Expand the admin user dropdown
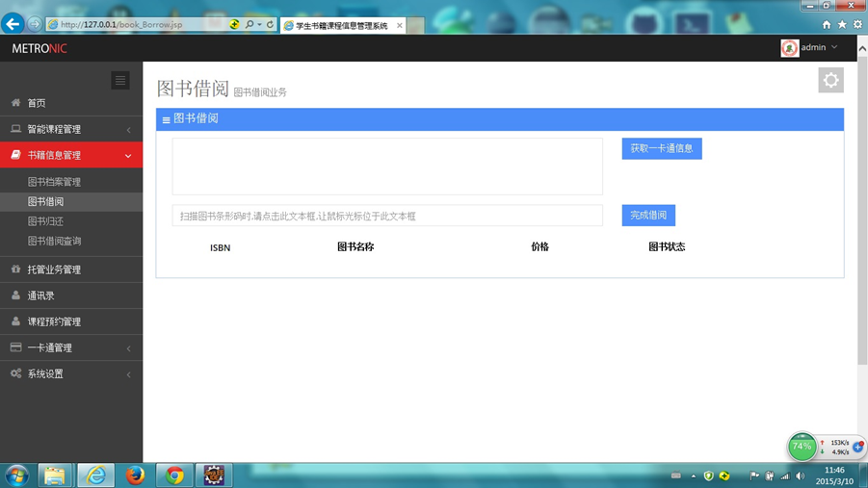Screen dimensions: 868x488 pyautogui.click(x=834, y=47)
